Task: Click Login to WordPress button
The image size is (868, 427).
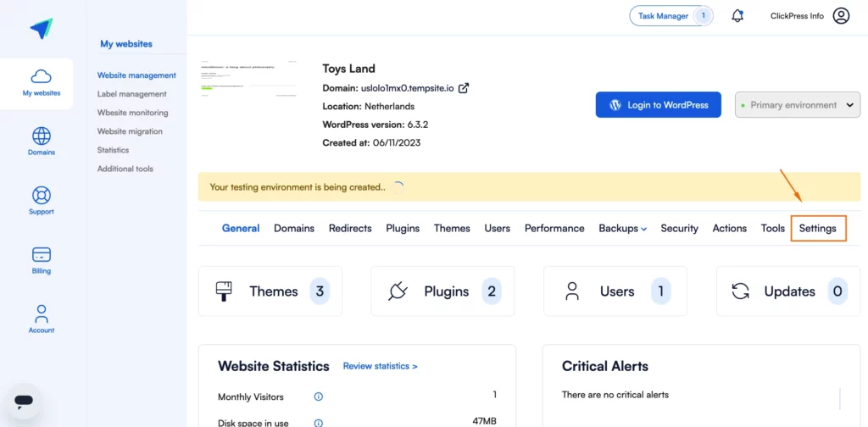Action: 658,104
